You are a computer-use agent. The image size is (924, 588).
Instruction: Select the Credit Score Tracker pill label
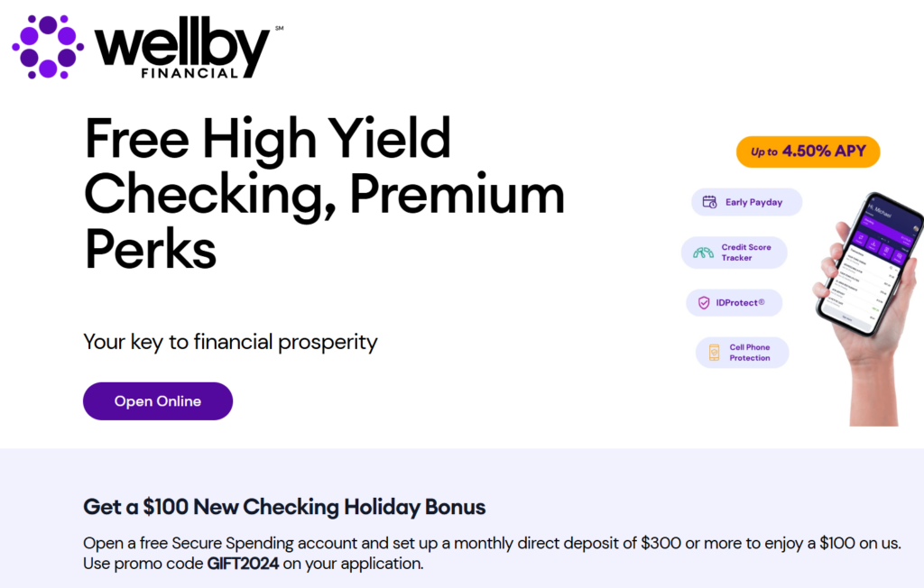coord(746,253)
